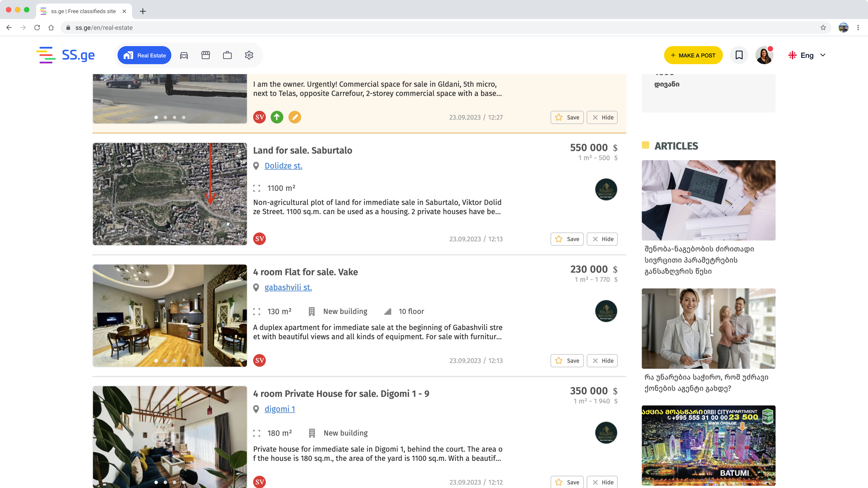Image resolution: width=868 pixels, height=488 pixels.
Task: Open the user profile avatar menu
Action: pyautogui.click(x=764, y=55)
